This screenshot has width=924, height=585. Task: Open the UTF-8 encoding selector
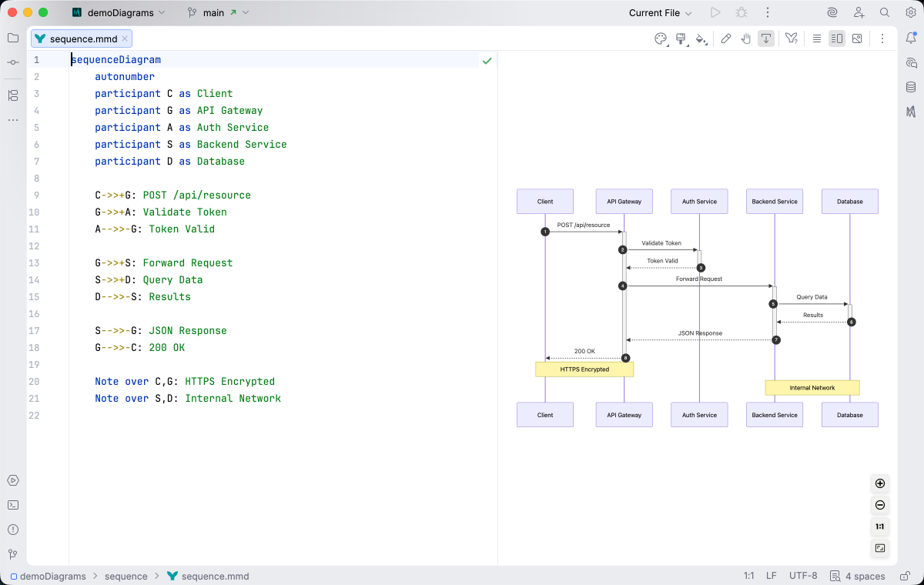803,576
